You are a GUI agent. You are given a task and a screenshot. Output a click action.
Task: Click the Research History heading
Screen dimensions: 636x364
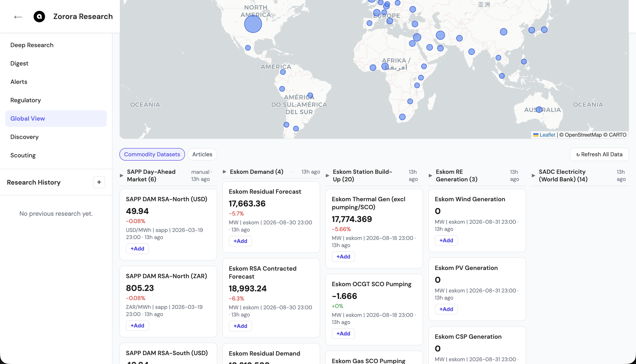click(34, 182)
